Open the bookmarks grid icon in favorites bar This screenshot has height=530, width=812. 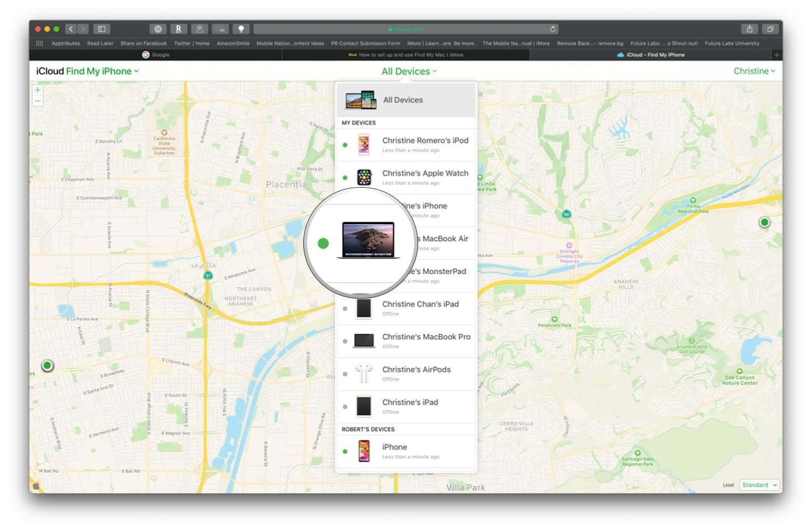coord(39,43)
